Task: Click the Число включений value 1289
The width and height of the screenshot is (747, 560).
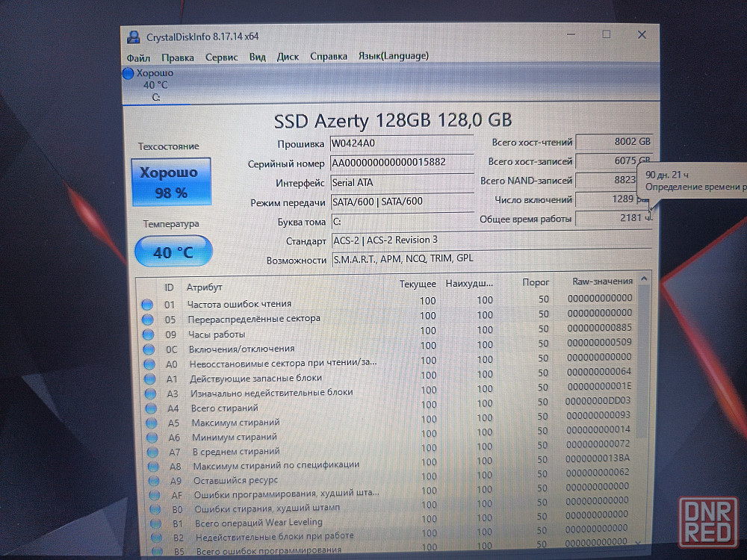Action: (612, 199)
